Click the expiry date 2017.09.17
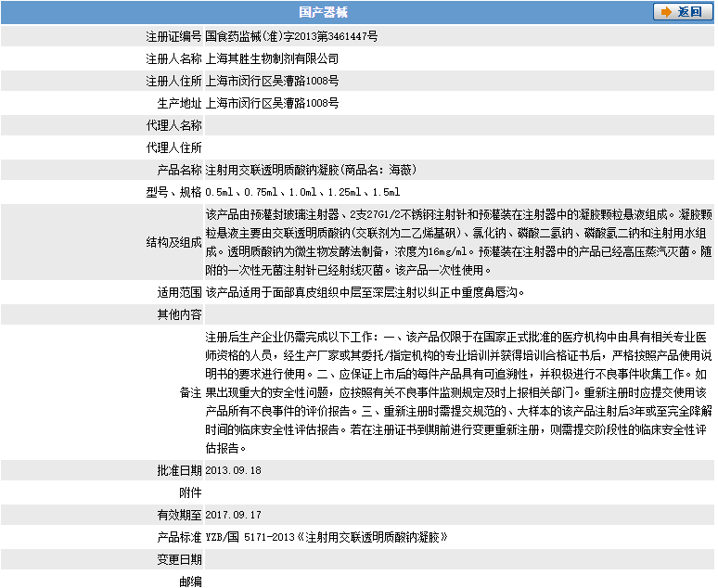This screenshot has width=718, height=588. click(234, 515)
